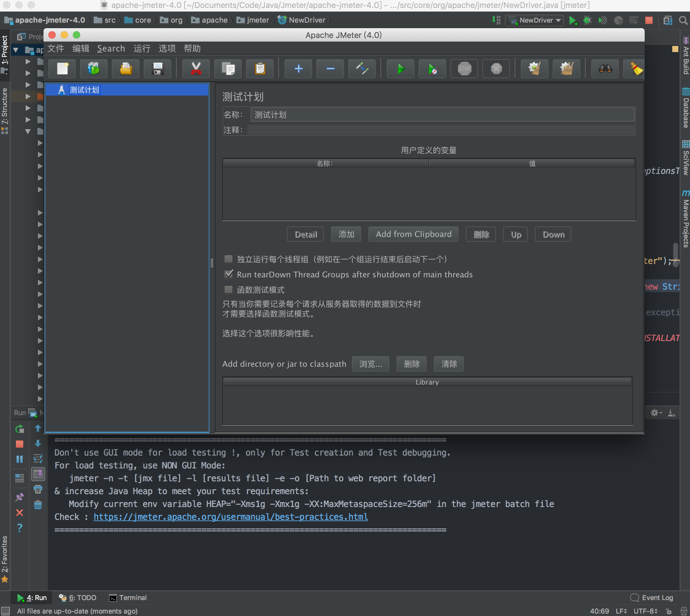
Task: Click the Clear All double-broom icon
Action: pos(567,69)
